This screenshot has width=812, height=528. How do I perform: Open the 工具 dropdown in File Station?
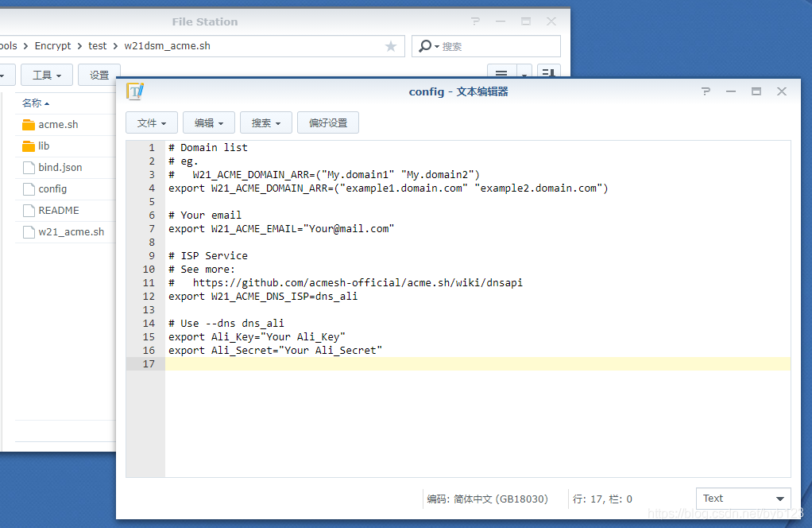[46, 73]
